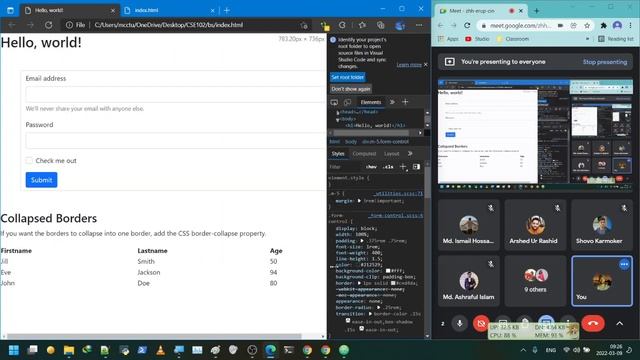This screenshot has width=640, height=360.
Task: Show hidden system tray icons
Action: tap(523, 350)
